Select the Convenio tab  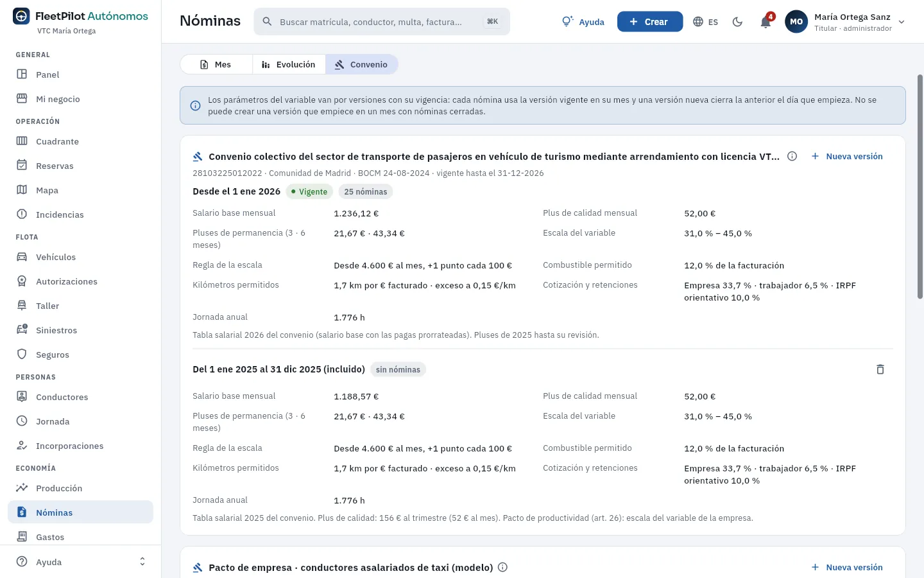pyautogui.click(x=362, y=65)
